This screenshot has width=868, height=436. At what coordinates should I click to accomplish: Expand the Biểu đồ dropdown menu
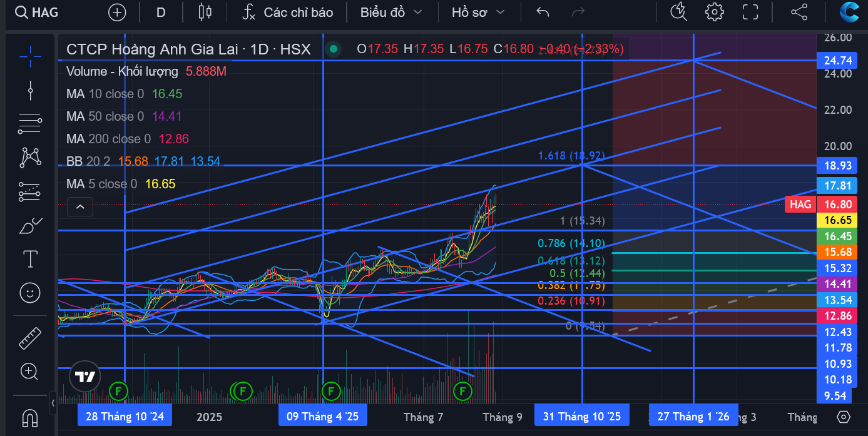click(x=391, y=12)
